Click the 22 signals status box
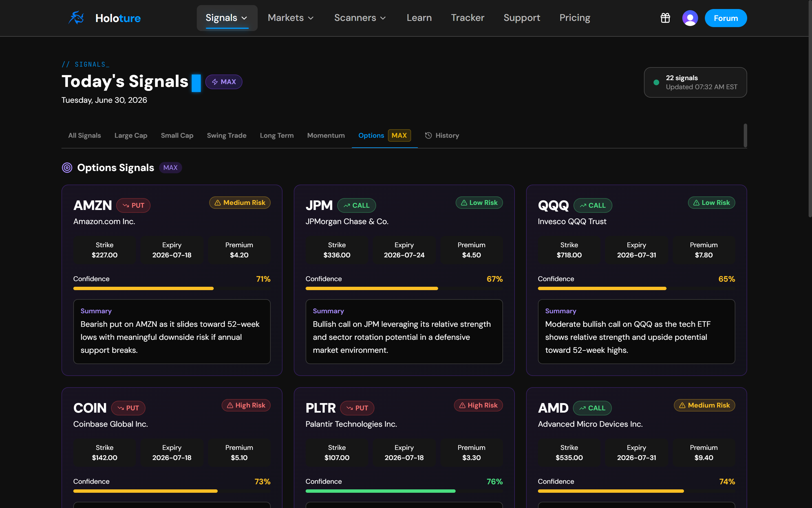 [695, 82]
